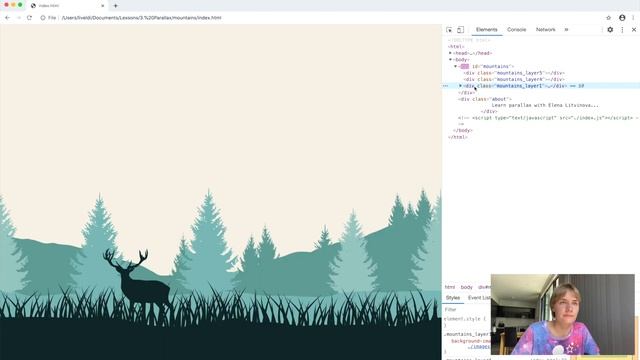Click the browser back arrow
The width and height of the screenshot is (640, 360).
(7, 18)
